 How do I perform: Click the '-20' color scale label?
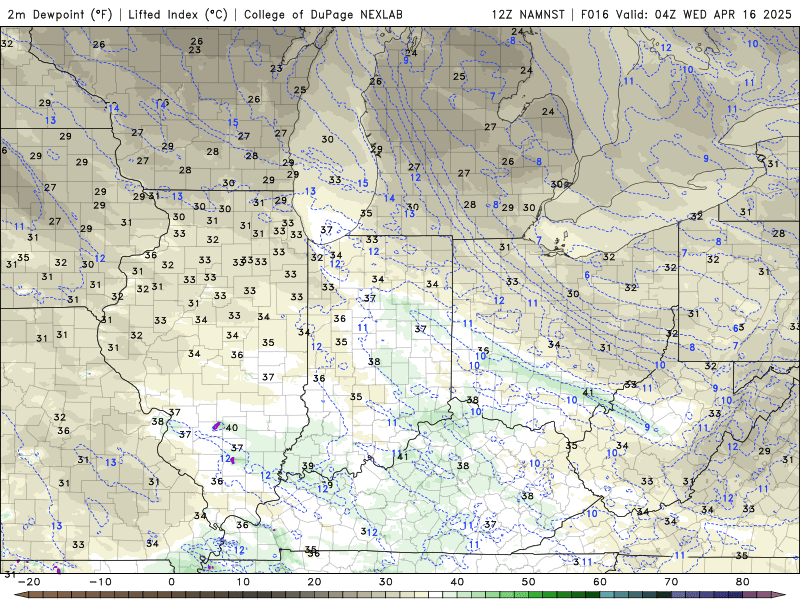29,582
